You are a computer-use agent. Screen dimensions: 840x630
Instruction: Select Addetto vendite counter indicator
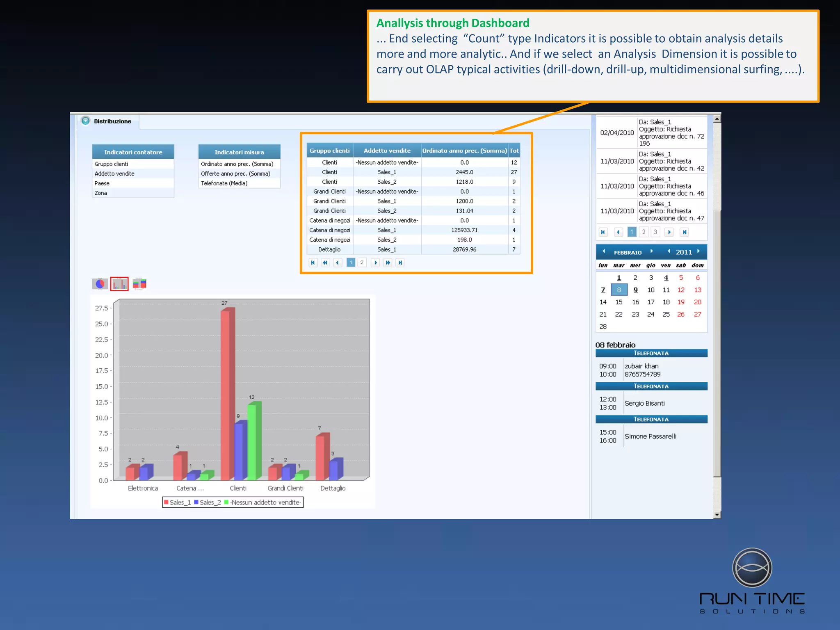pos(133,173)
